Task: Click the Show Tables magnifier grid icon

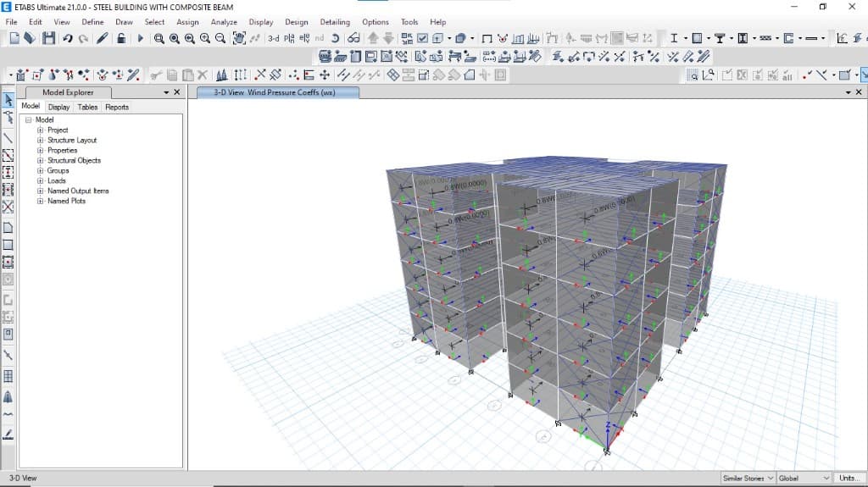Action: (x=693, y=75)
